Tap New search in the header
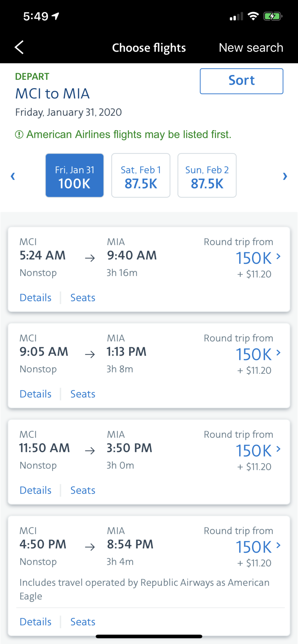This screenshot has height=644, width=298. (x=251, y=48)
